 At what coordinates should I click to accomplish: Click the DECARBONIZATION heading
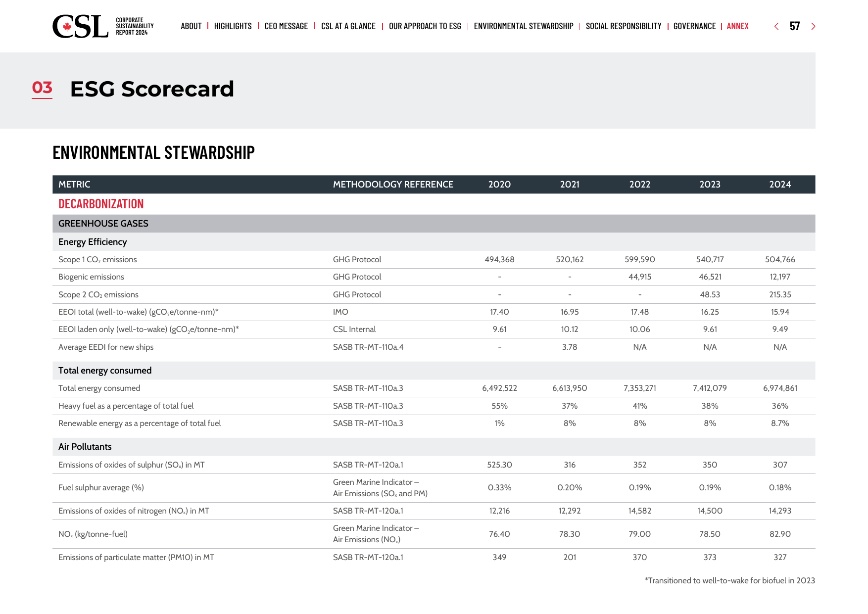click(x=101, y=204)
